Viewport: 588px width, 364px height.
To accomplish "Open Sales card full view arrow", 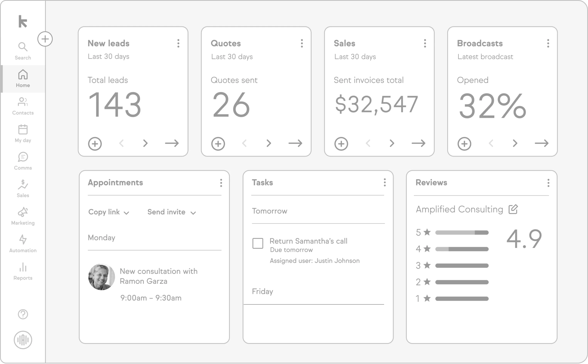I will 418,144.
